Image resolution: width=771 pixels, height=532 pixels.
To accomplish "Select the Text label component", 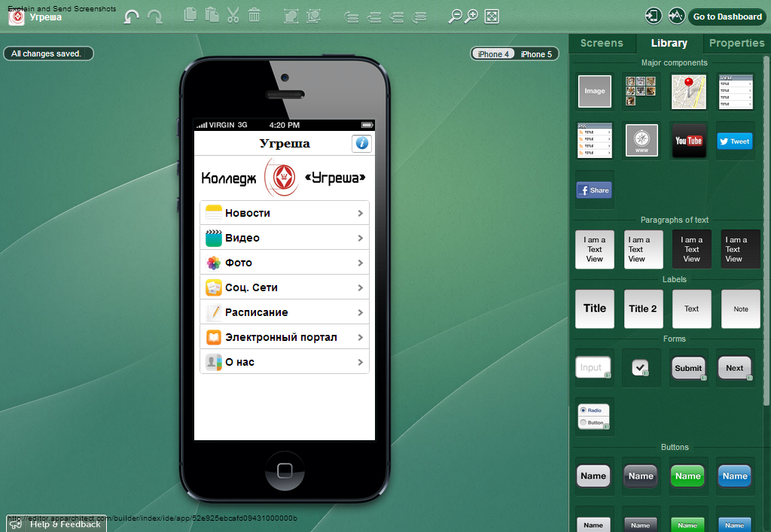I will pyautogui.click(x=691, y=309).
